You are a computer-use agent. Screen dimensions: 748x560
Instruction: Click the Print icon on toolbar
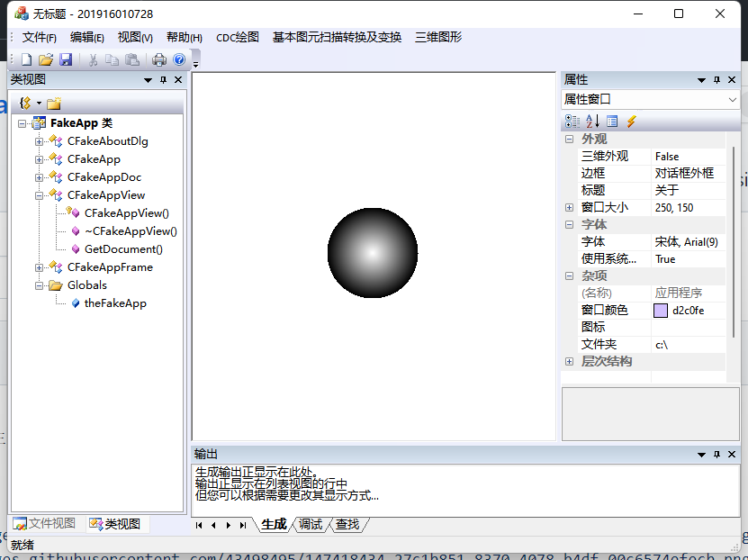[160, 59]
